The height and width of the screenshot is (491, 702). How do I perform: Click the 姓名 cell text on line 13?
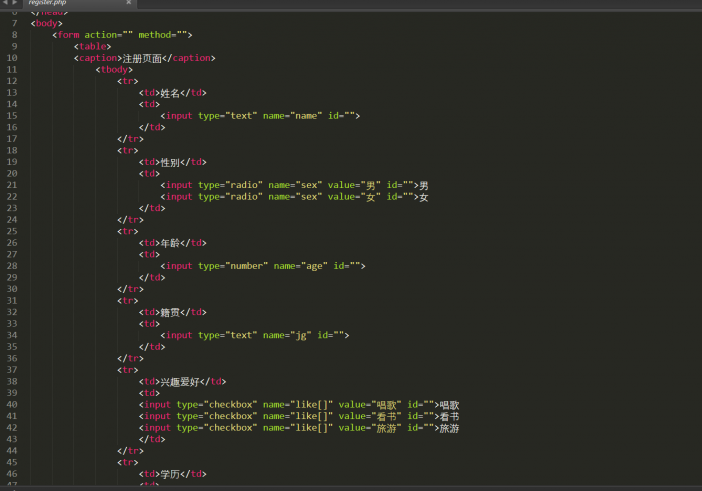pos(170,93)
